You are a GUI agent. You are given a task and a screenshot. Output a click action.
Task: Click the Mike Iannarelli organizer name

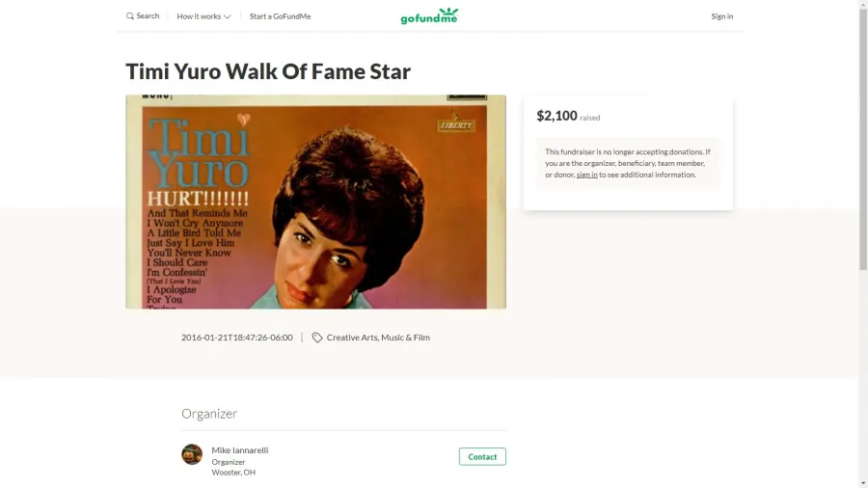point(240,450)
